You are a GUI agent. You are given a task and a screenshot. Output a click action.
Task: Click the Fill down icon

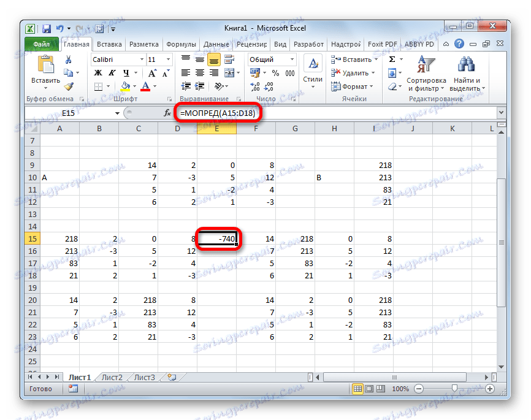392,73
